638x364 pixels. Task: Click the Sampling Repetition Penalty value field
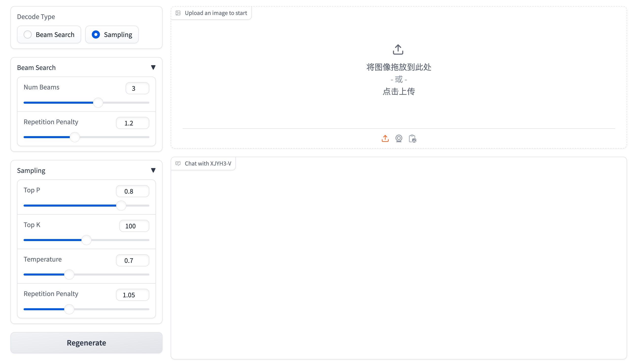click(132, 295)
